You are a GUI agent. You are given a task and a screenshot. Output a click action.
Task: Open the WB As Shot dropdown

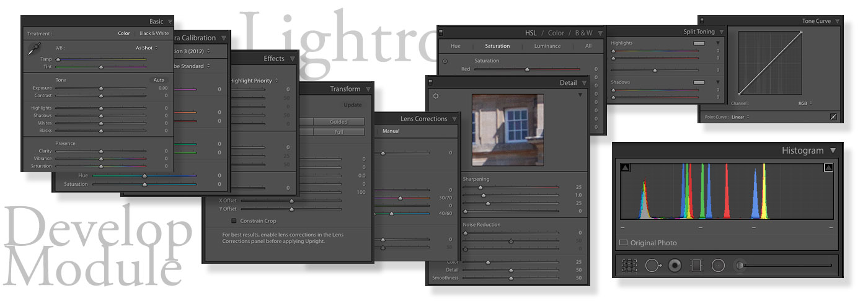pyautogui.click(x=146, y=48)
